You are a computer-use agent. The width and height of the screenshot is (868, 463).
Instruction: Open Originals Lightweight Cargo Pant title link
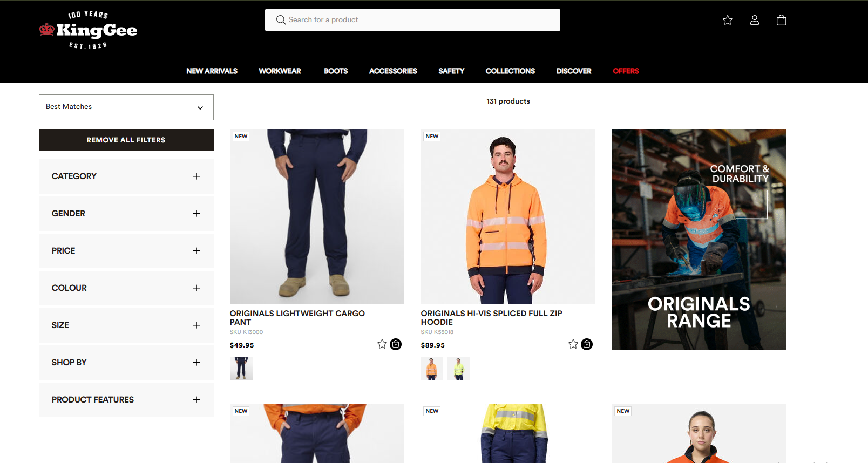[x=297, y=318]
